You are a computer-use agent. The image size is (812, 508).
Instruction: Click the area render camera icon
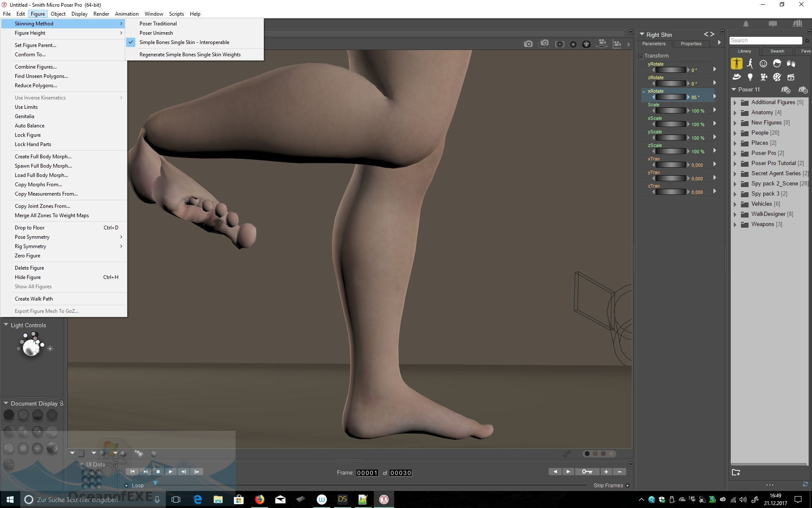pos(544,44)
